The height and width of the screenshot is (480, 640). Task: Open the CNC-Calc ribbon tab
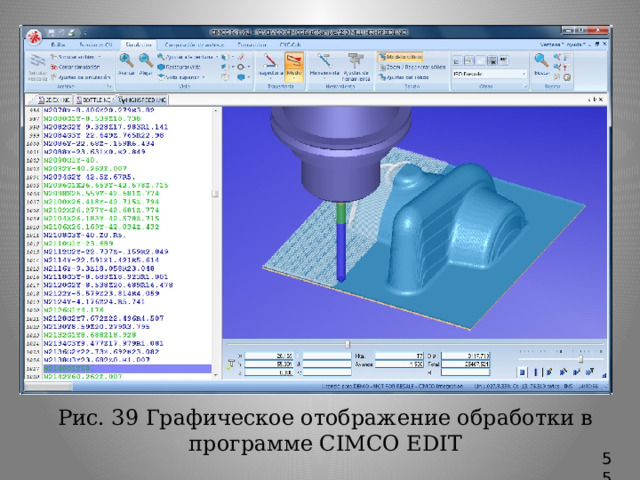click(290, 44)
